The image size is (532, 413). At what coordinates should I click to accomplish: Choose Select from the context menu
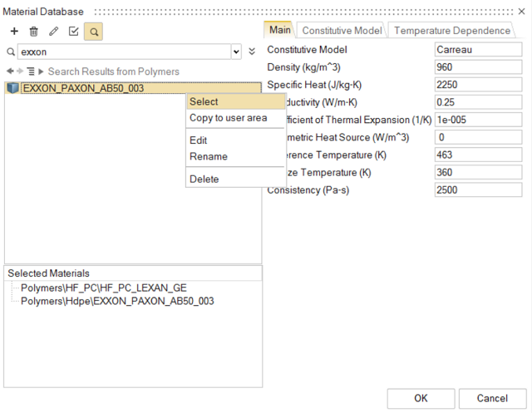(204, 101)
